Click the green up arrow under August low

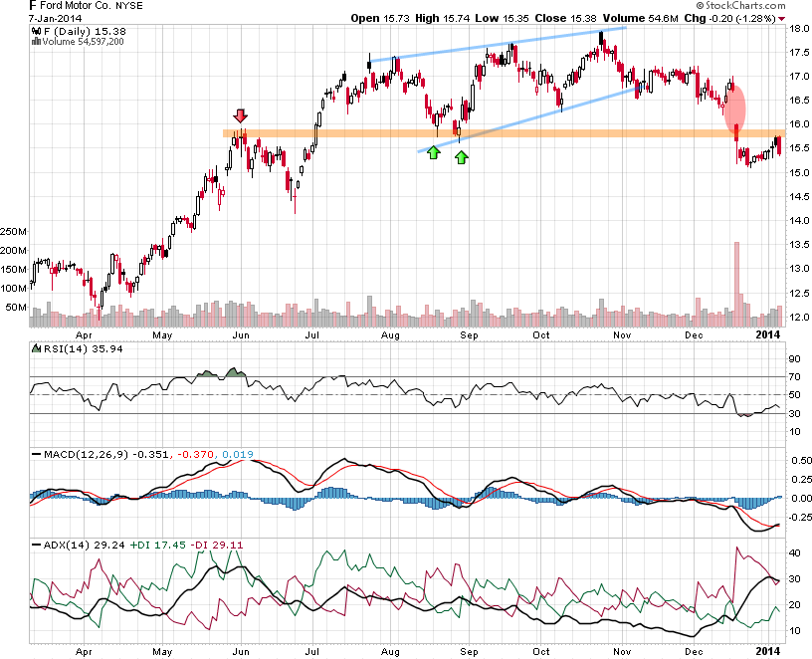[434, 152]
